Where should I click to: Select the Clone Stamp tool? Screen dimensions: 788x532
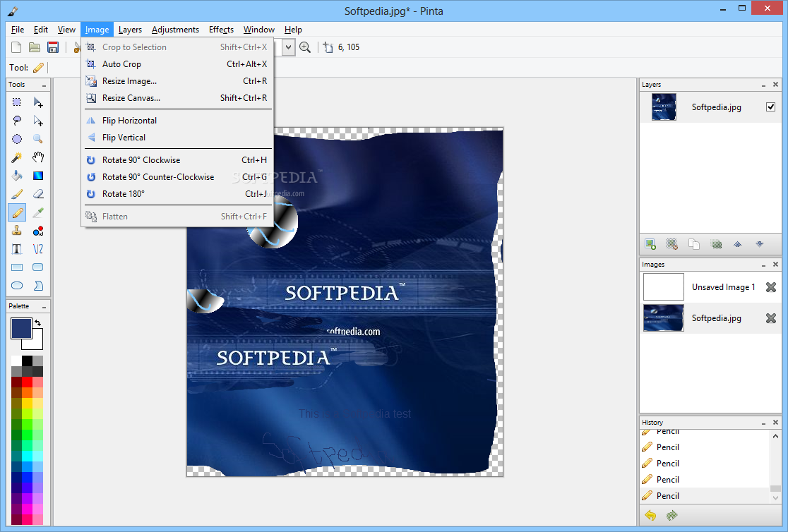[16, 231]
